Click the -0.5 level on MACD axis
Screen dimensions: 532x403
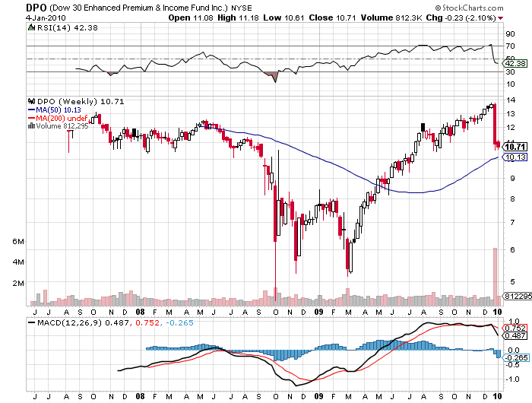[512, 365]
